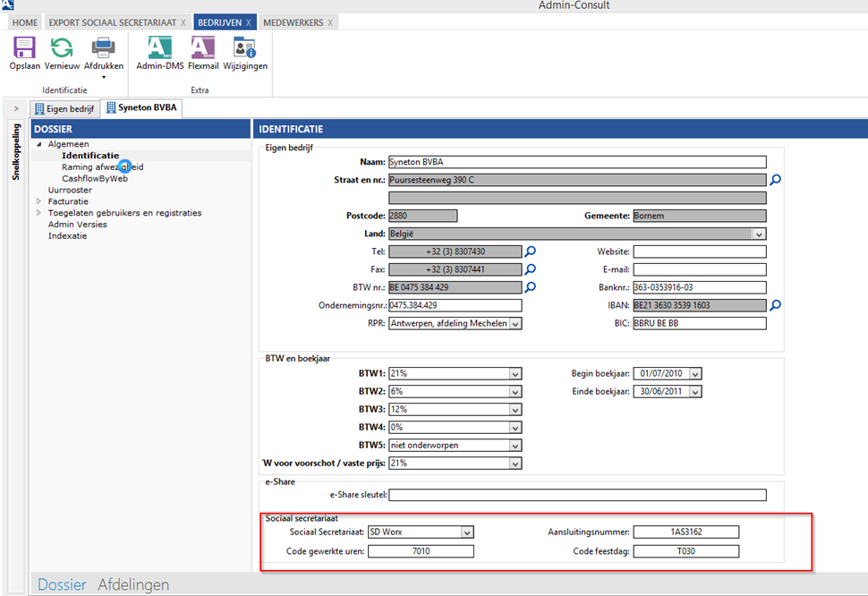Expand the Snelkoppeling side panel arrow
This screenshot has height=596, width=868.
[15, 108]
